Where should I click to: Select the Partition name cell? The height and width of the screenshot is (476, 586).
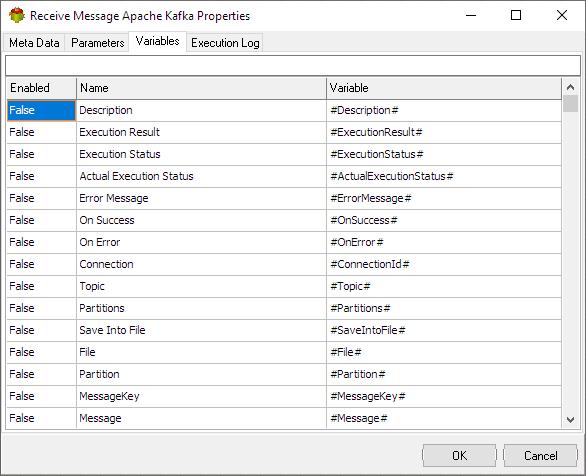201,375
